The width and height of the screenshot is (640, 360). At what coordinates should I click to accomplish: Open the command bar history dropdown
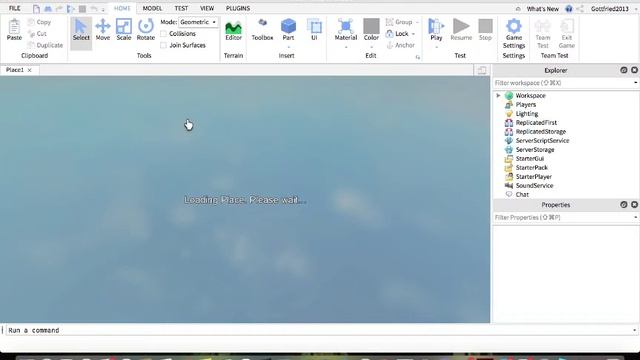pyautogui.click(x=634, y=330)
